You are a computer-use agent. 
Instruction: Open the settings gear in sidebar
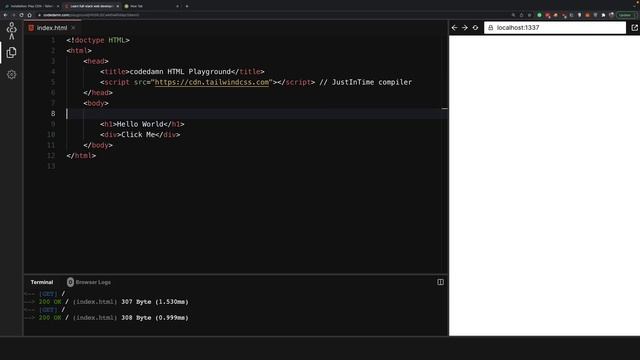pyautogui.click(x=11, y=75)
